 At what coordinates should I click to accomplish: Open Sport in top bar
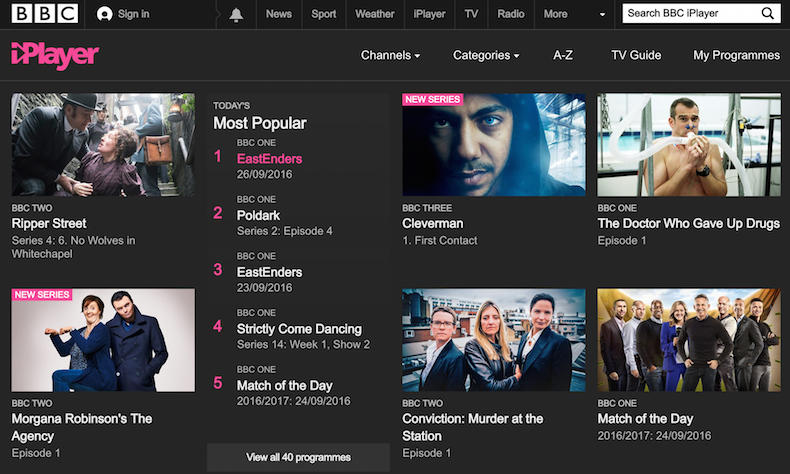[323, 14]
